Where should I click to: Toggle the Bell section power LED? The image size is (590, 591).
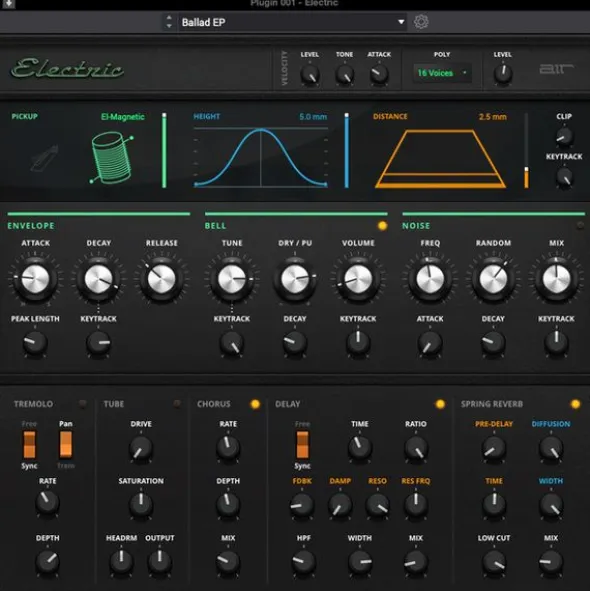[x=382, y=226]
